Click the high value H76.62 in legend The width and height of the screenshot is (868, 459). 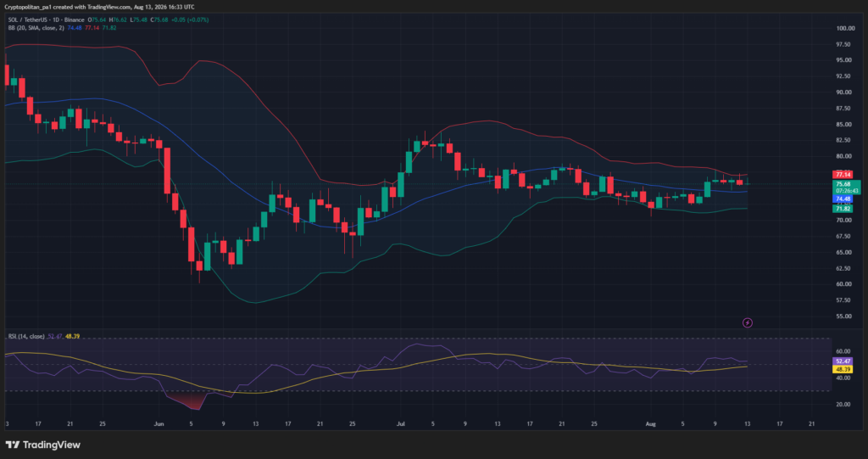pos(119,20)
